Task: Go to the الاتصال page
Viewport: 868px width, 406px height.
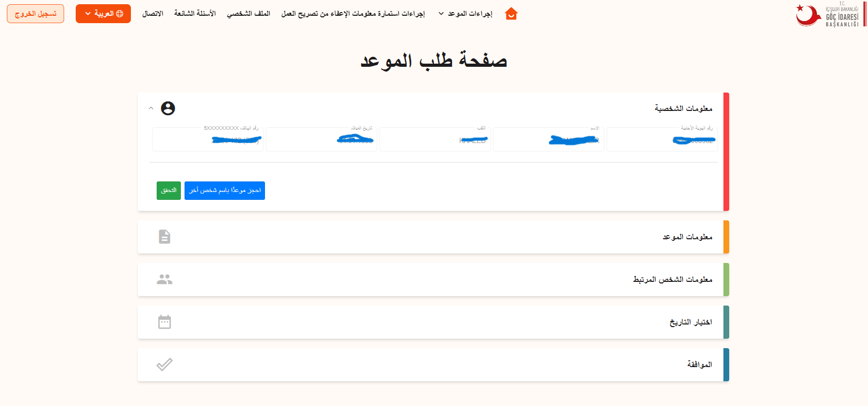Action: (153, 14)
